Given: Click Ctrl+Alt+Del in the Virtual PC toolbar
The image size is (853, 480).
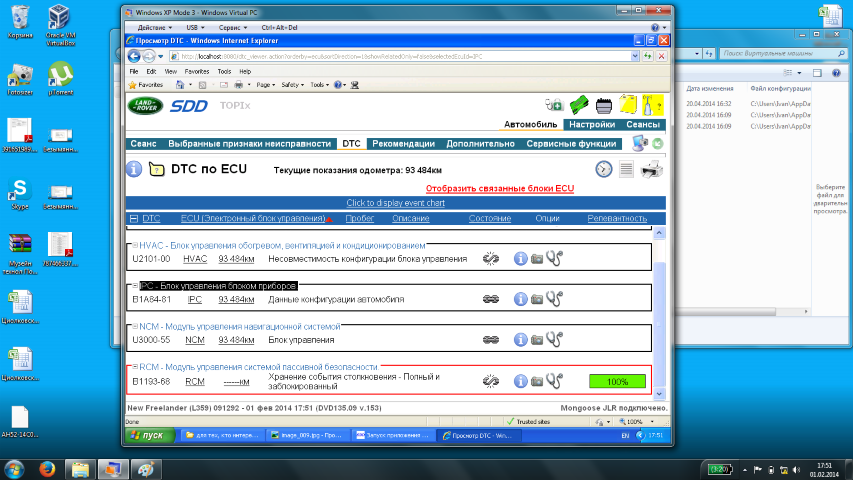Looking at the screenshot, I should coord(279,27).
